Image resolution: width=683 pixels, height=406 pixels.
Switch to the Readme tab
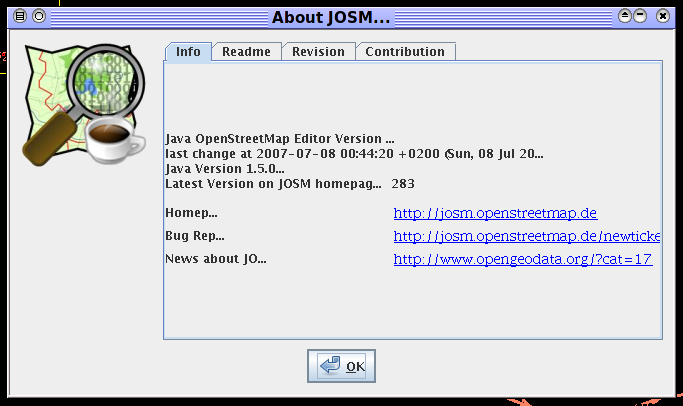pyautogui.click(x=246, y=52)
